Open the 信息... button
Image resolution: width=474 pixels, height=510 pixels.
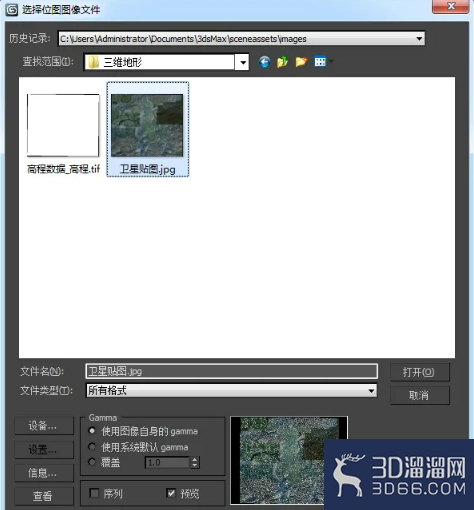point(44,473)
